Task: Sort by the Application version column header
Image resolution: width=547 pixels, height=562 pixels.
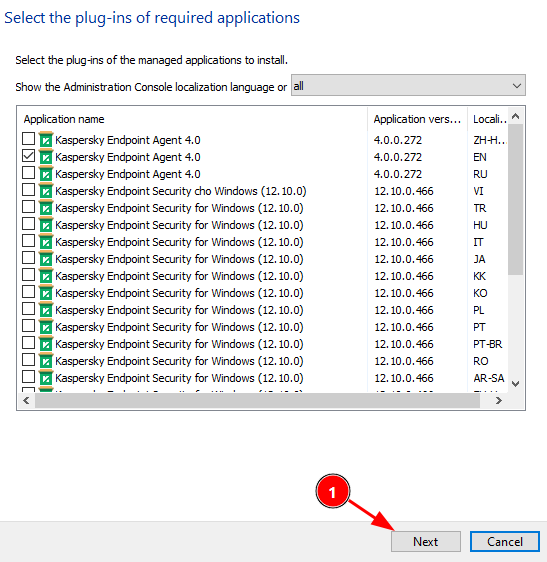Action: coord(417,119)
